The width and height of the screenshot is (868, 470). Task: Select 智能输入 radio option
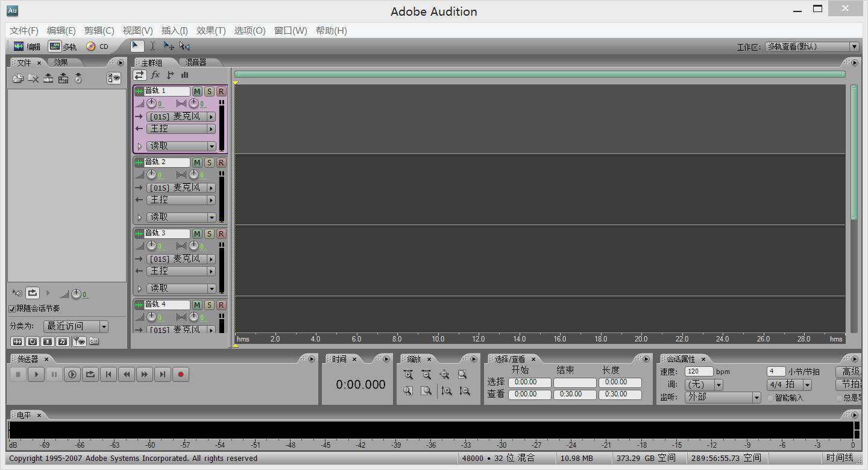(x=770, y=398)
